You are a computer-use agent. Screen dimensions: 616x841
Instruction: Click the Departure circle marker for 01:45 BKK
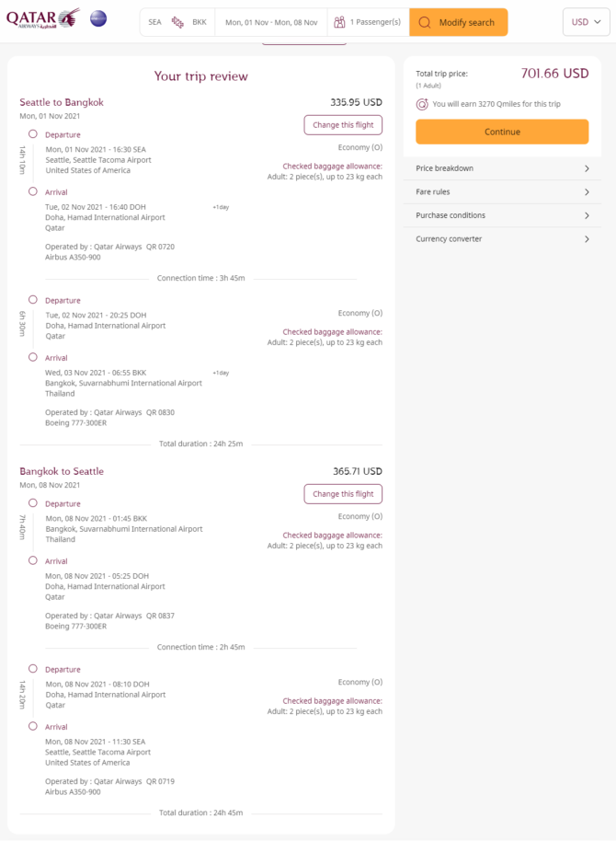click(33, 503)
